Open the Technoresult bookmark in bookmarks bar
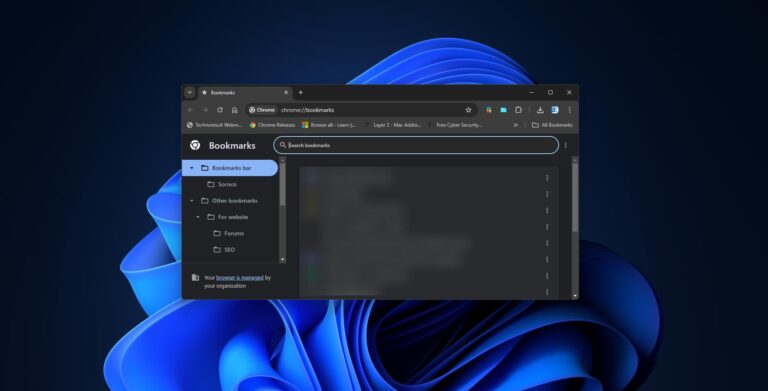The height and width of the screenshot is (391, 768). pyautogui.click(x=214, y=125)
